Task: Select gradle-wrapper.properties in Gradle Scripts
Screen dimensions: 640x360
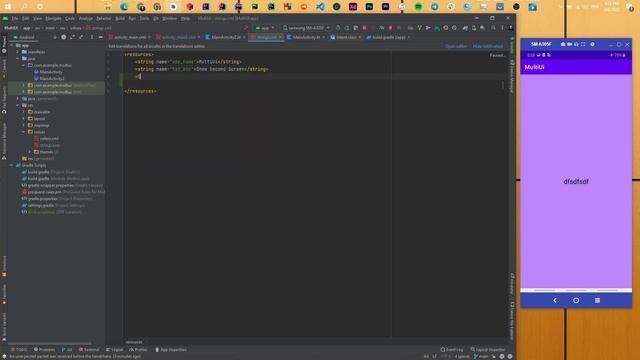Action: [x=62, y=185]
